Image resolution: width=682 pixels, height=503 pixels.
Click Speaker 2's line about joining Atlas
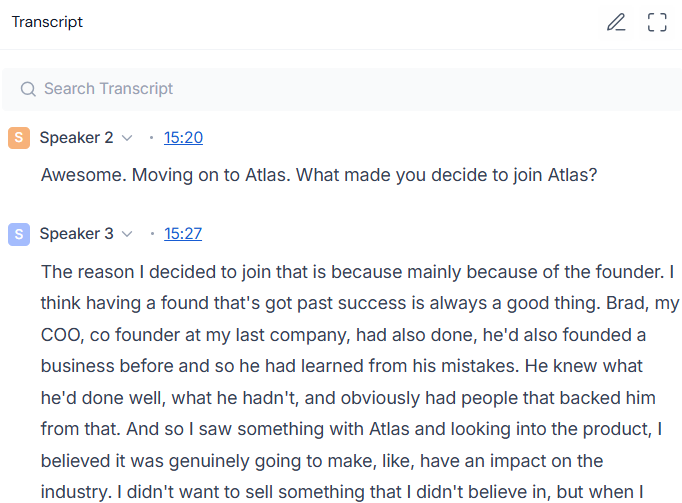(x=319, y=174)
